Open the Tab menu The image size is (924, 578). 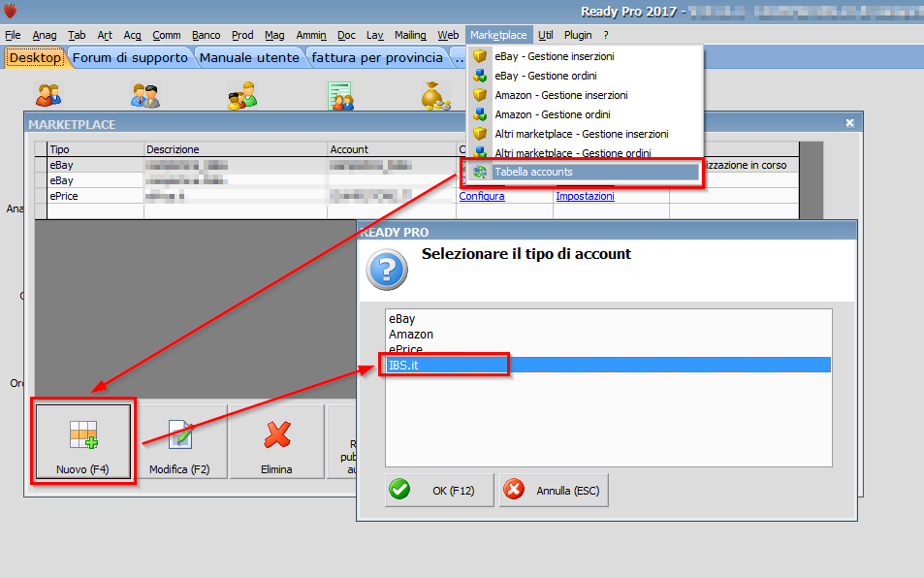point(77,35)
